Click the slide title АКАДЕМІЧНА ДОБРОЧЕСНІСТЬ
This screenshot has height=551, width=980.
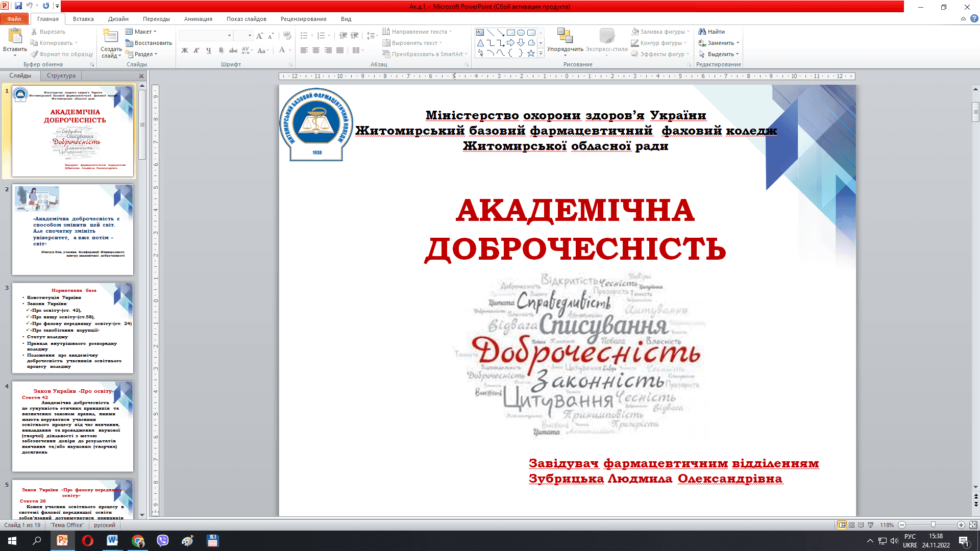point(575,230)
